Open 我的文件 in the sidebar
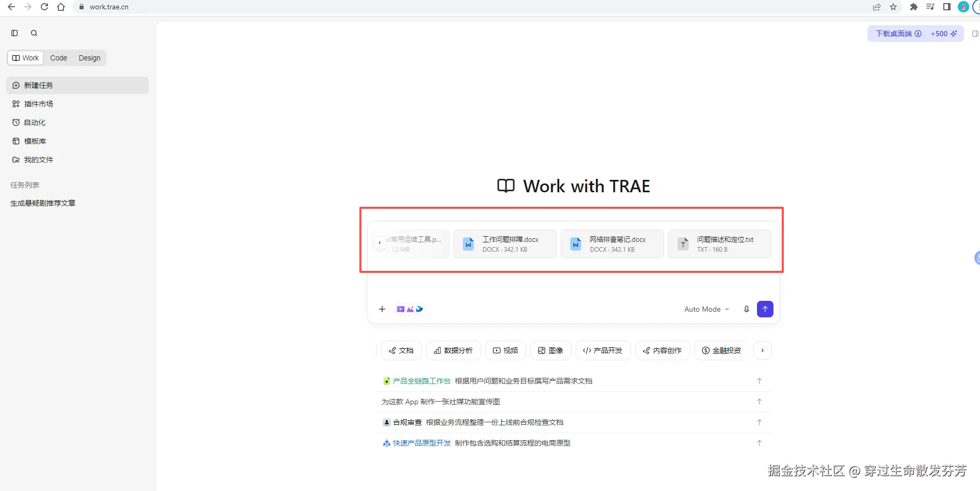 coord(77,160)
